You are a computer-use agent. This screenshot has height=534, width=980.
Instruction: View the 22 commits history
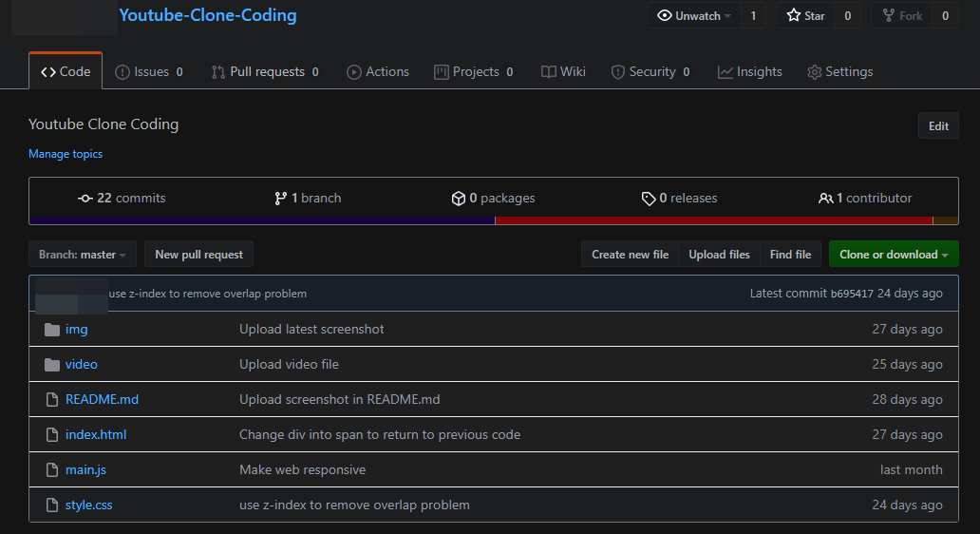122,199
